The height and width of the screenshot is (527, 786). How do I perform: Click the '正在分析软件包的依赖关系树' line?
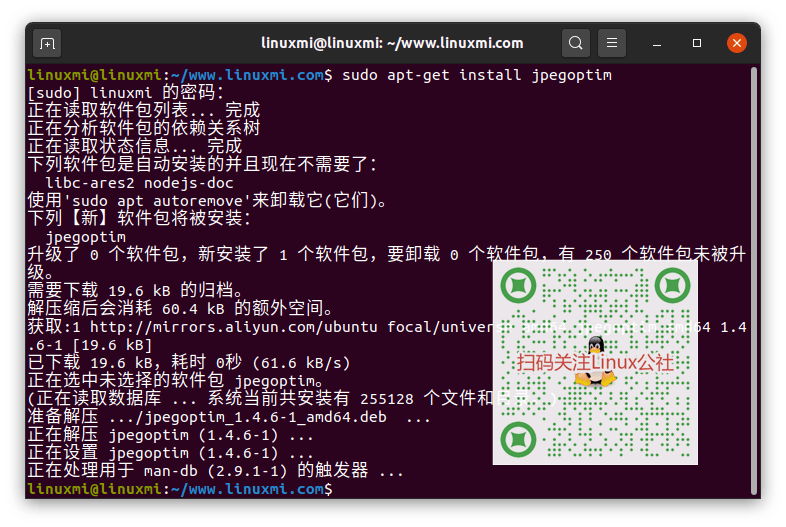pos(144,128)
